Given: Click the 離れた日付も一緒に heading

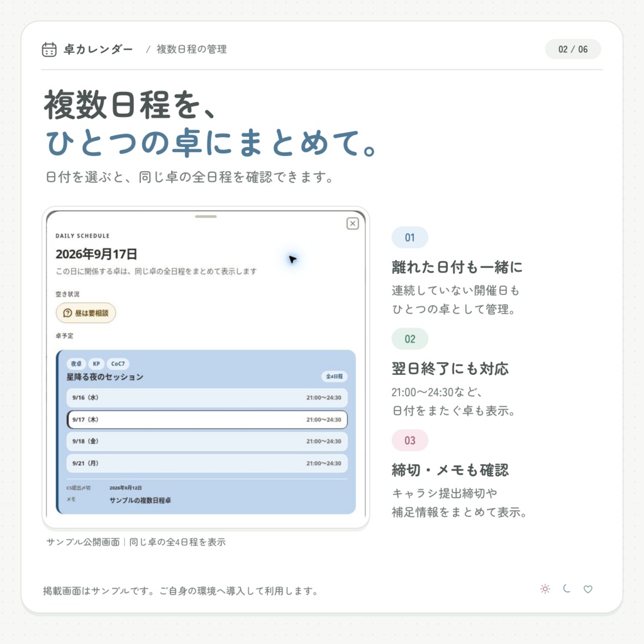Looking at the screenshot, I should (x=457, y=267).
